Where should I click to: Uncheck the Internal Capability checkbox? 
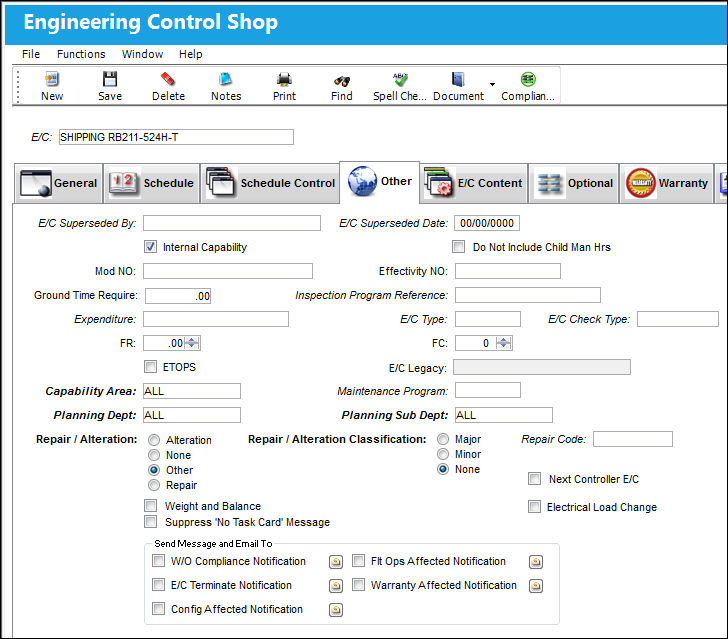[x=150, y=247]
